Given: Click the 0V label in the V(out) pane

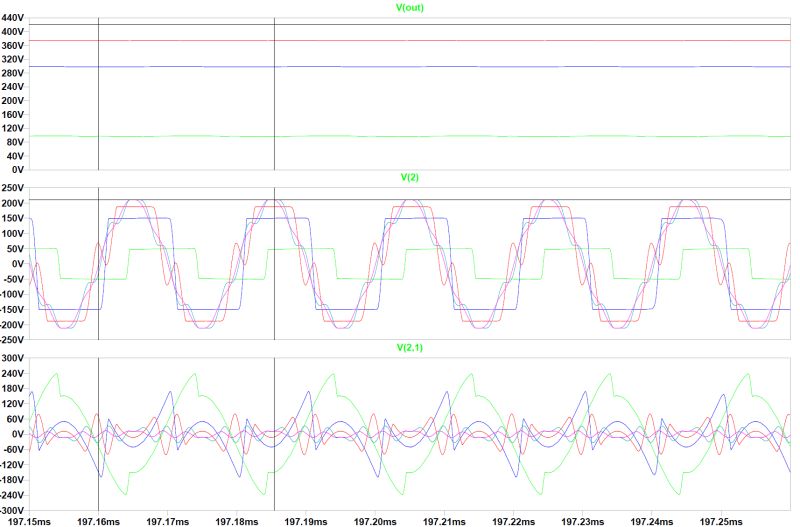Looking at the screenshot, I should (x=18, y=169).
